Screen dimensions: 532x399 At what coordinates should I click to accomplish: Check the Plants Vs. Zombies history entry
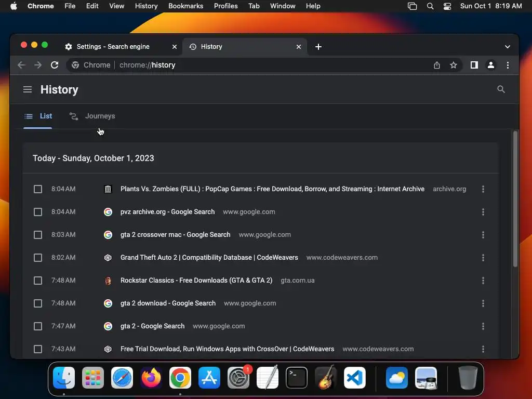[38, 189]
